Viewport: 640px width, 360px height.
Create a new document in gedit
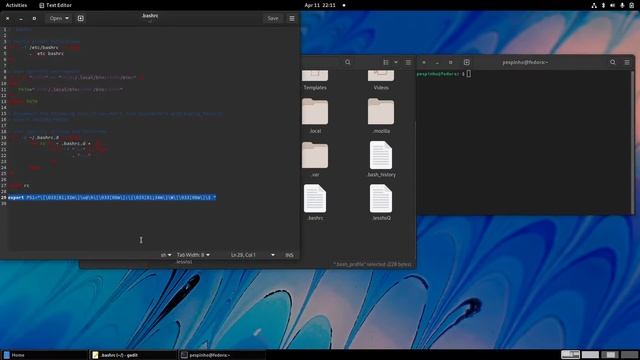coord(80,18)
